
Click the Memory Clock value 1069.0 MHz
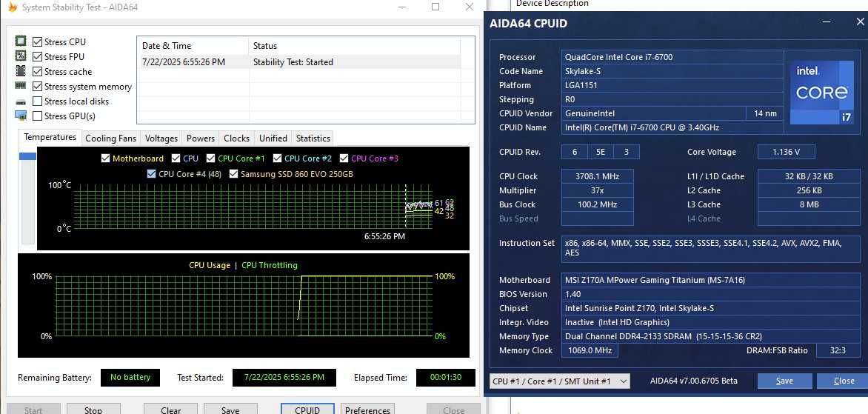(590, 350)
